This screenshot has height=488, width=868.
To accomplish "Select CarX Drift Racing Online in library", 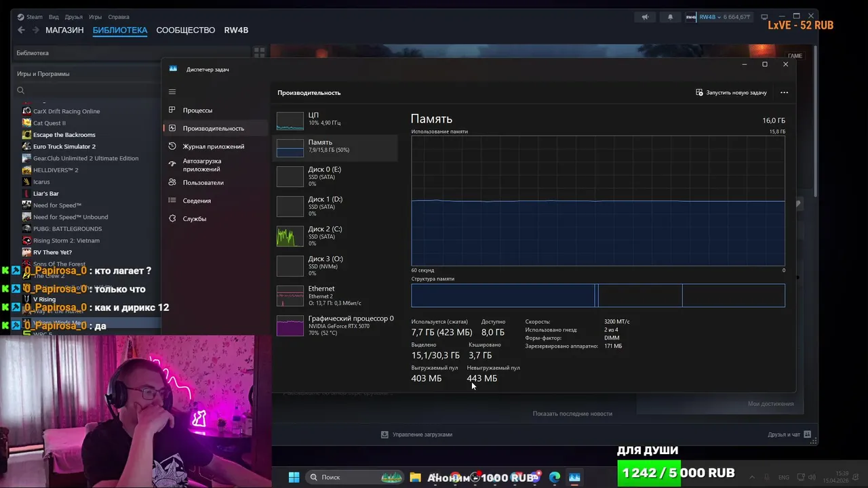I will coord(66,111).
